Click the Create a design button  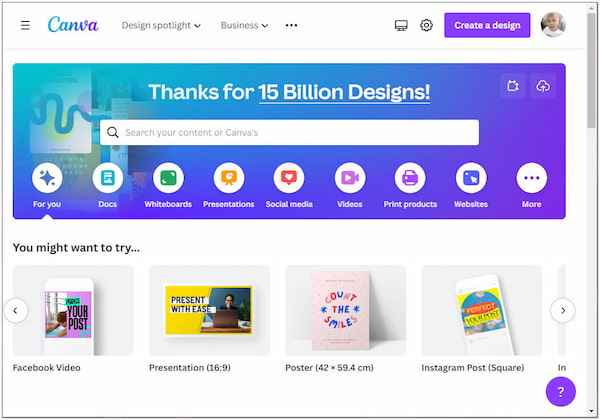pos(487,25)
